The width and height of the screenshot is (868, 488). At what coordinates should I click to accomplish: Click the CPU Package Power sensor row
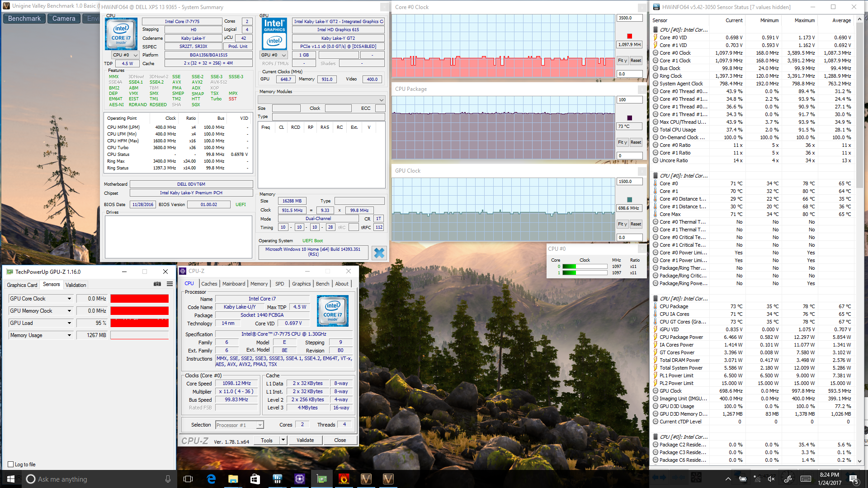pyautogui.click(x=752, y=337)
